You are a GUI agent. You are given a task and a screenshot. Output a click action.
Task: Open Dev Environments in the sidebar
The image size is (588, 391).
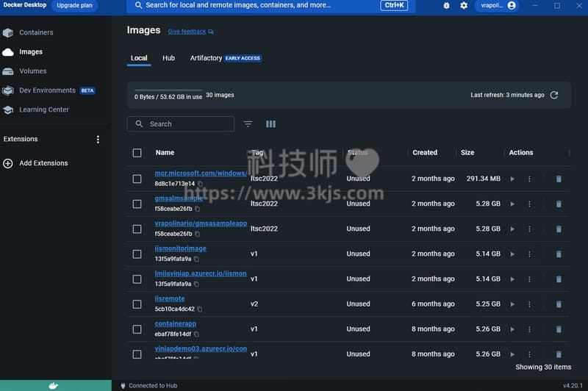(x=47, y=90)
